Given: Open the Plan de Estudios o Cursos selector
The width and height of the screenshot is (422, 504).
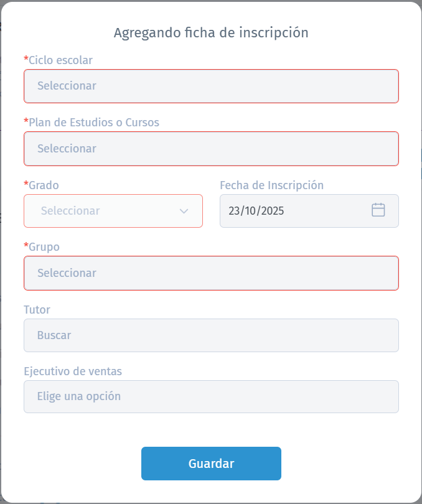Looking at the screenshot, I should tap(211, 148).
